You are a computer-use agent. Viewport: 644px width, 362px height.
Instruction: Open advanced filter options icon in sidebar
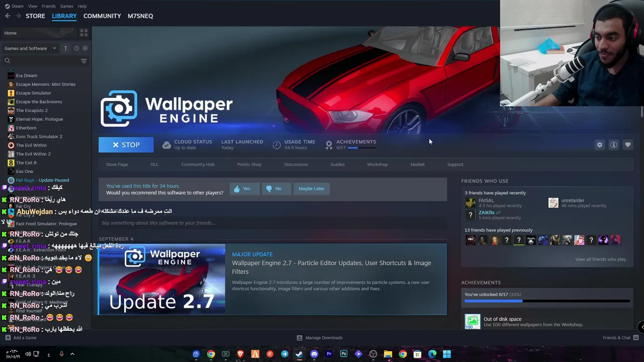(x=84, y=61)
